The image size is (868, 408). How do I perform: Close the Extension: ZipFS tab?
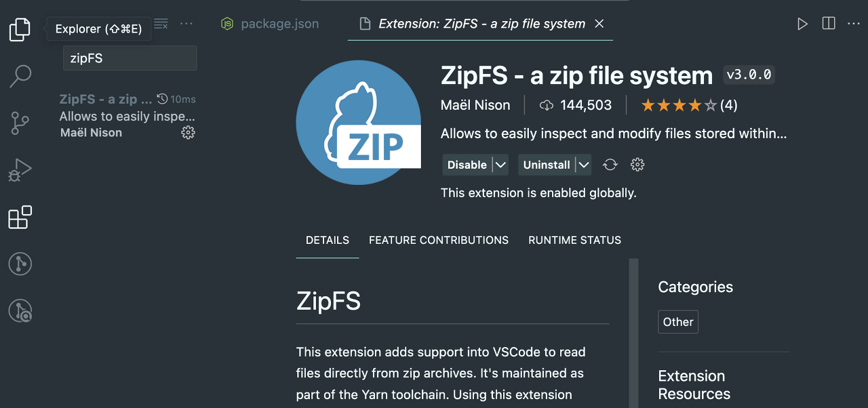599,24
